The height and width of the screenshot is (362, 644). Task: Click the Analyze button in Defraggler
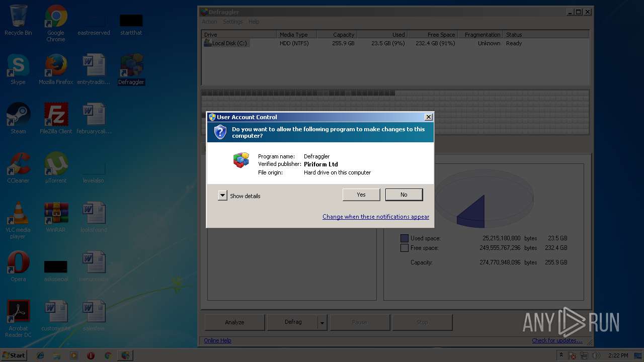click(234, 322)
